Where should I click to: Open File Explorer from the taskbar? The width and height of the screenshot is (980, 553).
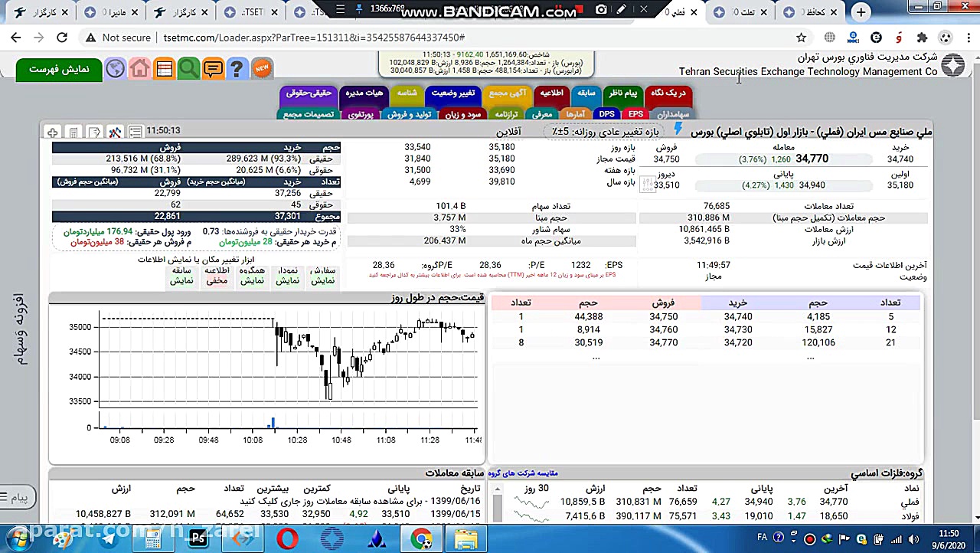point(465,538)
